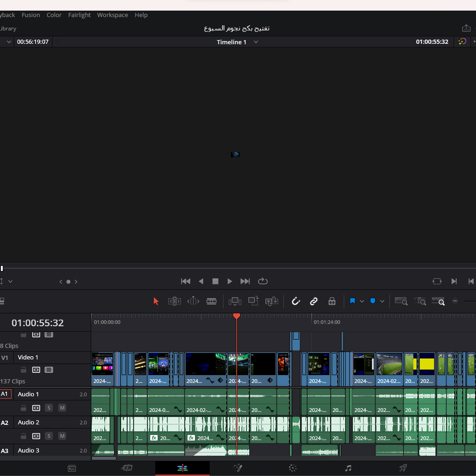This screenshot has width=476, height=476.
Task: Select the red arrow Selection Mode tool
Action: tap(156, 301)
